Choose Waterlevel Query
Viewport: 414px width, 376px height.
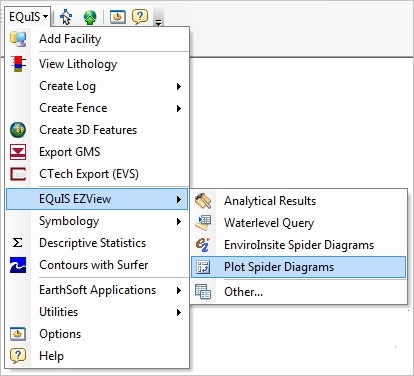(x=299, y=223)
